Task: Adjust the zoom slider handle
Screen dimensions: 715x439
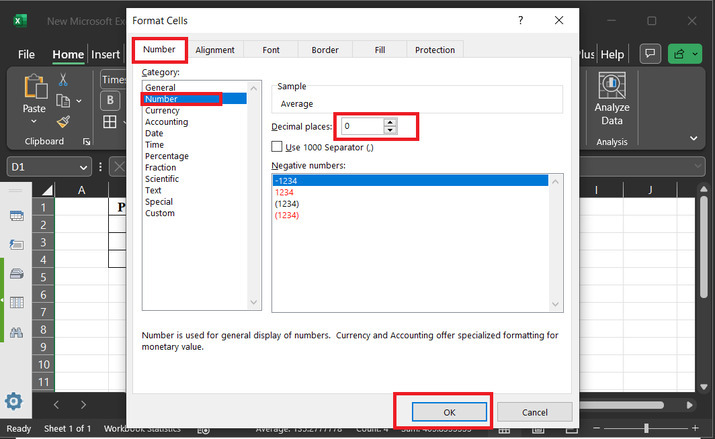Action: point(646,428)
